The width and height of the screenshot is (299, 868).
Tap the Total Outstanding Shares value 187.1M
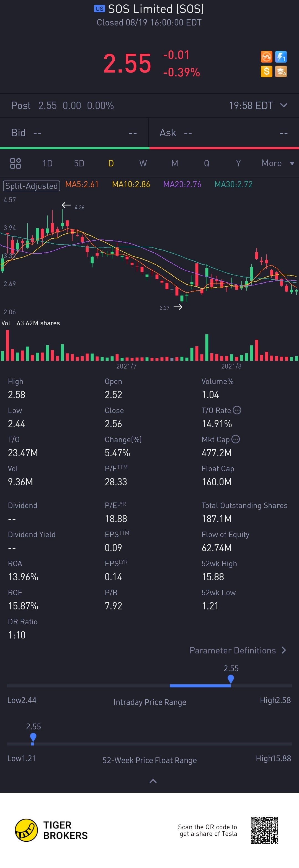point(217,518)
